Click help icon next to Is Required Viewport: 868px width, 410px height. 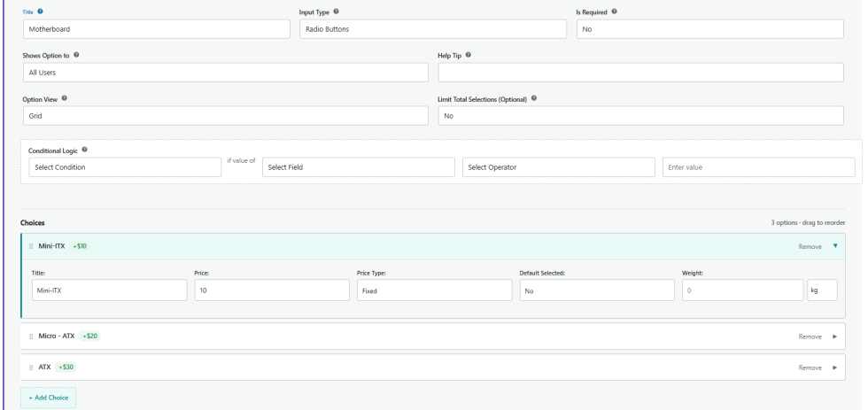point(614,12)
